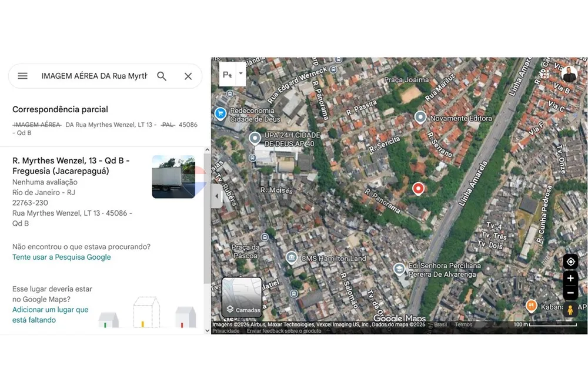Viewport: 588px width, 392px height.
Task: Click the Linha Amarela road label
Action: [473, 183]
